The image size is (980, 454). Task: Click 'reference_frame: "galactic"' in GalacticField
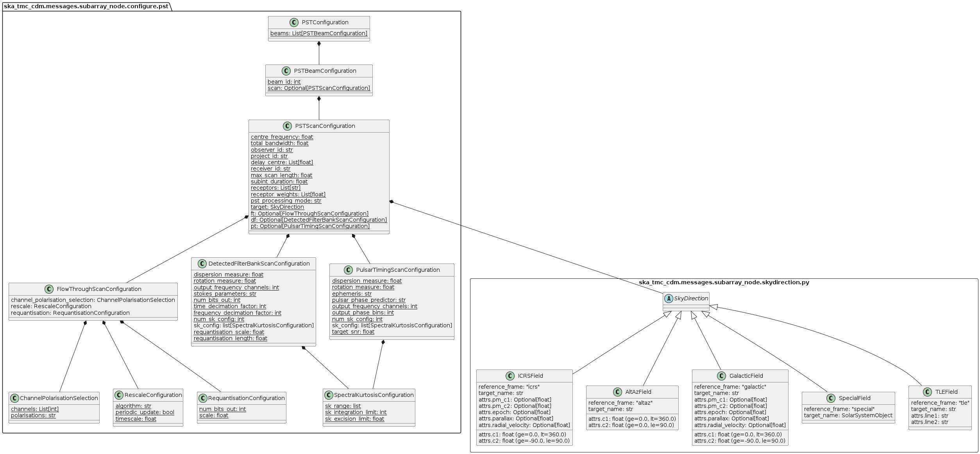pos(730,387)
